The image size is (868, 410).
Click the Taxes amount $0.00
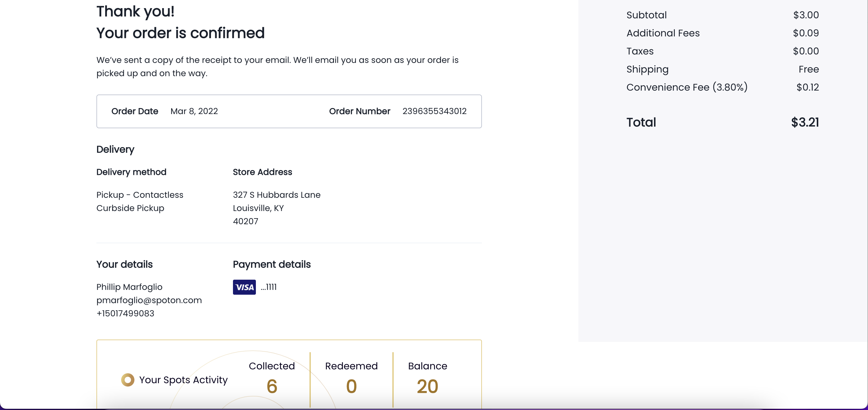point(806,51)
